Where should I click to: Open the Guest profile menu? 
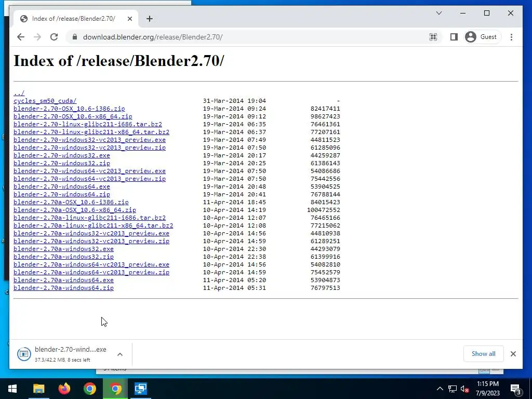pos(482,37)
